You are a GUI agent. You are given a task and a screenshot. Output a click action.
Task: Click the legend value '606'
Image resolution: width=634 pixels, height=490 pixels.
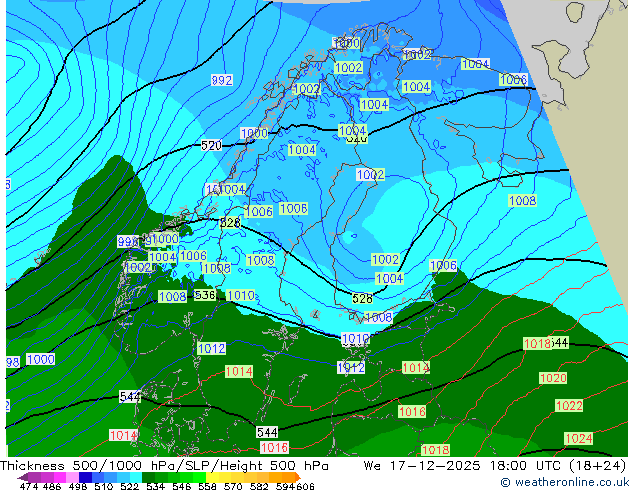point(305,486)
